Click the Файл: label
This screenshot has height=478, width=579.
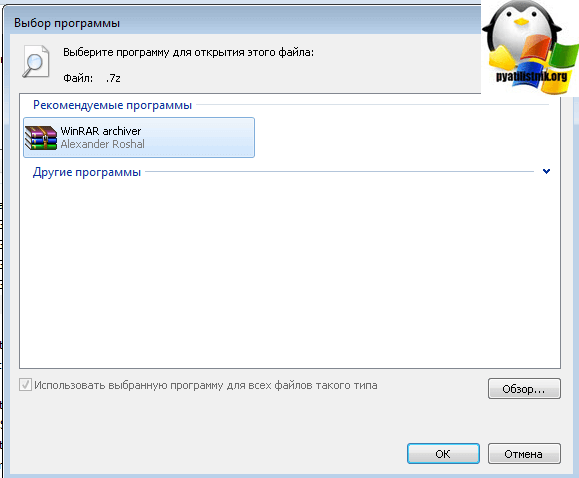tap(78, 78)
